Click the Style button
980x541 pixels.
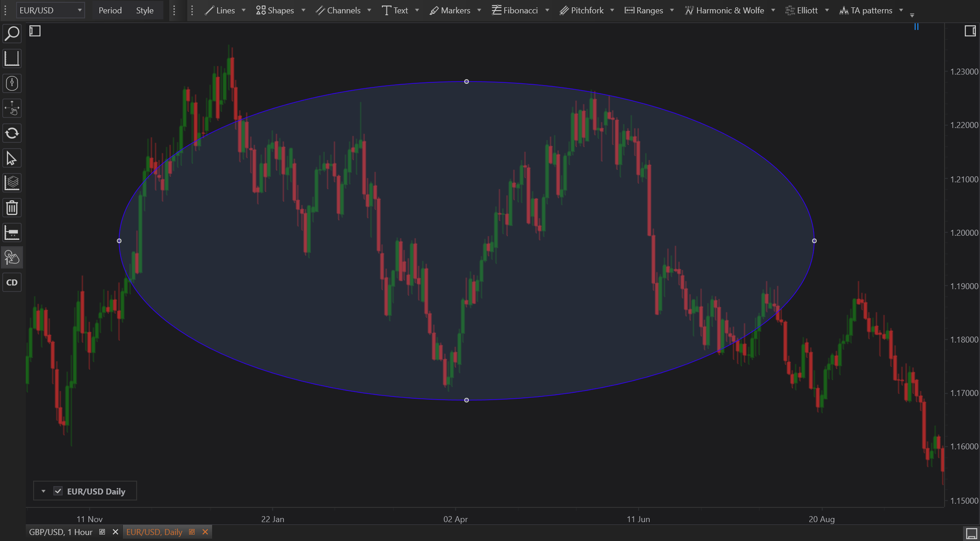click(x=144, y=10)
